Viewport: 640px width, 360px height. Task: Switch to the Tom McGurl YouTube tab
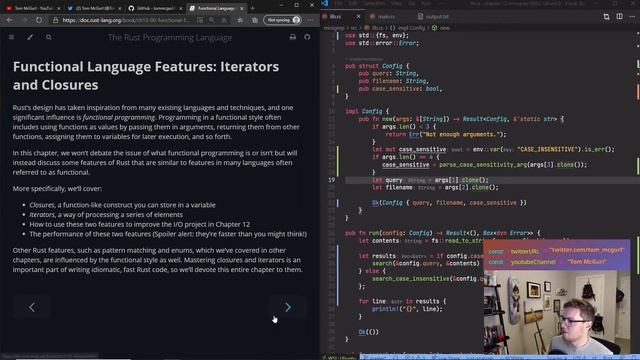32,8
